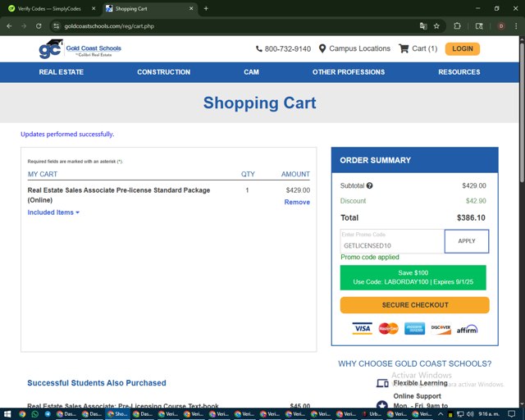Click the 'Promo code applied' message
Viewport: 525px width, 420px height.
370,258
